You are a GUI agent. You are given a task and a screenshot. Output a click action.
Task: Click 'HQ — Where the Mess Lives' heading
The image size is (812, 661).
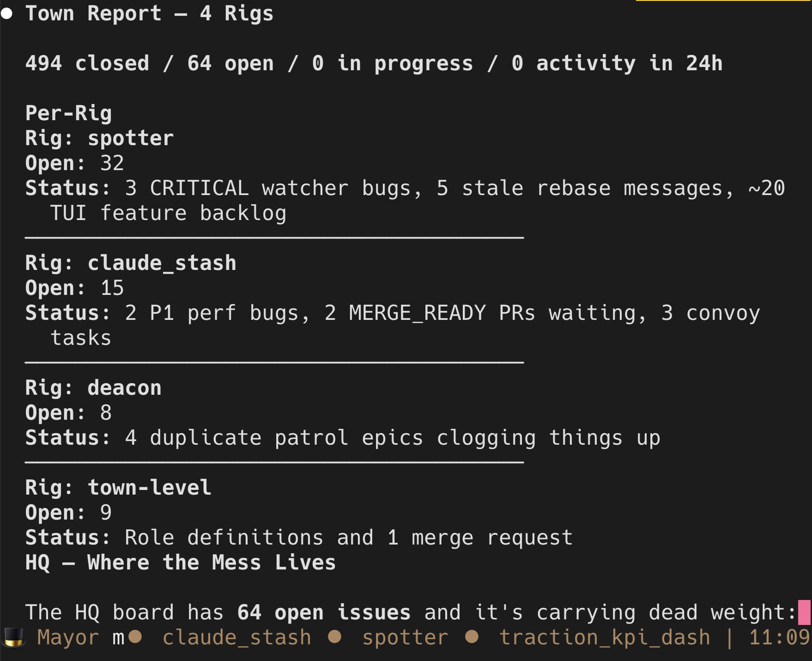pyautogui.click(x=180, y=563)
